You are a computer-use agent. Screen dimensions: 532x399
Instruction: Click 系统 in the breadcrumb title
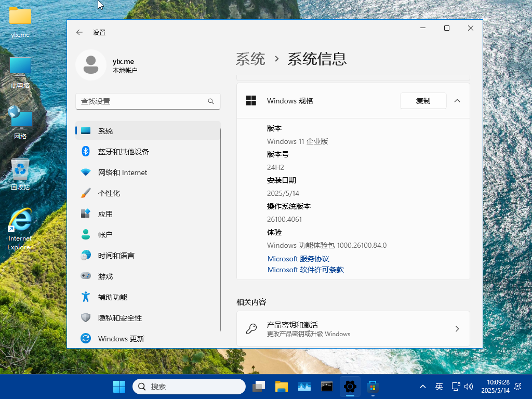click(250, 59)
